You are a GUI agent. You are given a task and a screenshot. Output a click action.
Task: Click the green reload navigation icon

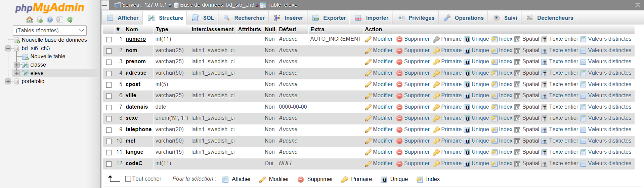click(x=70, y=20)
